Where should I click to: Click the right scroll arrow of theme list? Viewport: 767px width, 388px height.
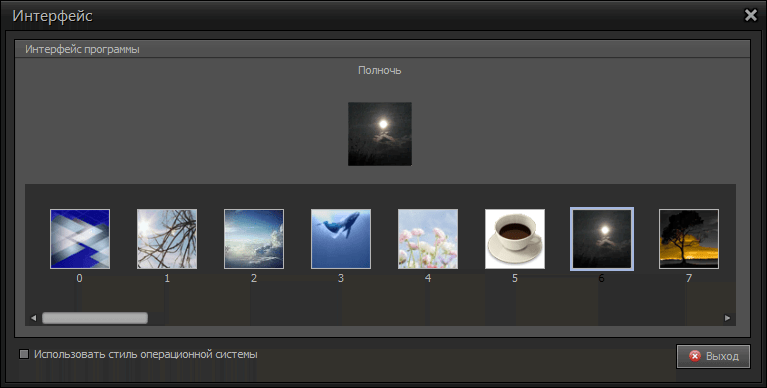[727, 318]
